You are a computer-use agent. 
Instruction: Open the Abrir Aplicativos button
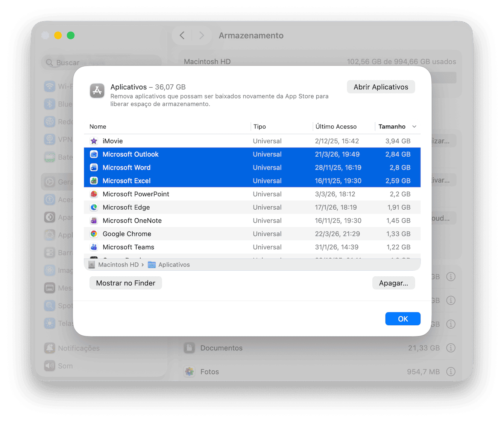tap(381, 87)
